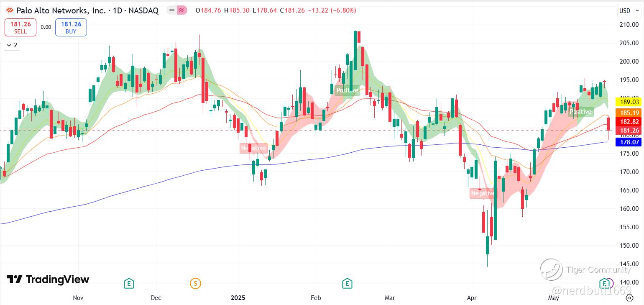Toggle the pink indicator mode pill

tap(181, 10)
